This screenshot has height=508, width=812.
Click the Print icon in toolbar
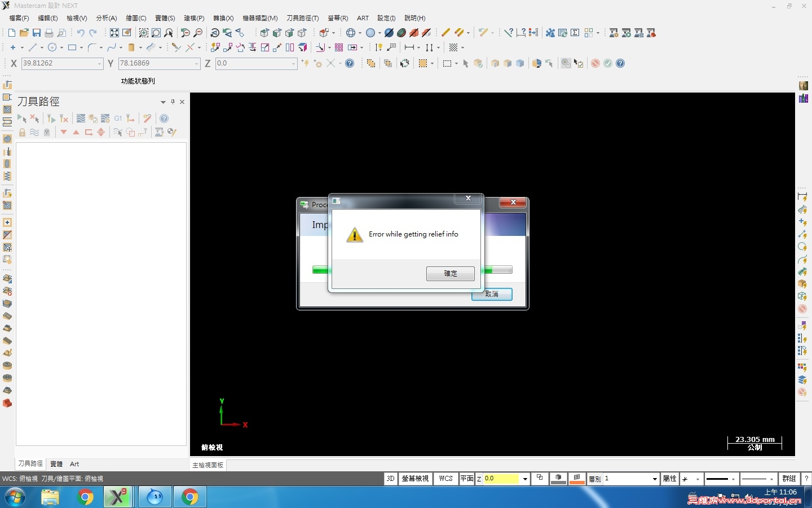point(49,33)
